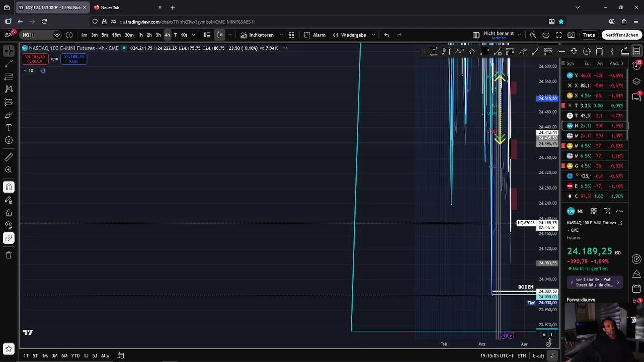Open the Indikatoren menu

257,35
